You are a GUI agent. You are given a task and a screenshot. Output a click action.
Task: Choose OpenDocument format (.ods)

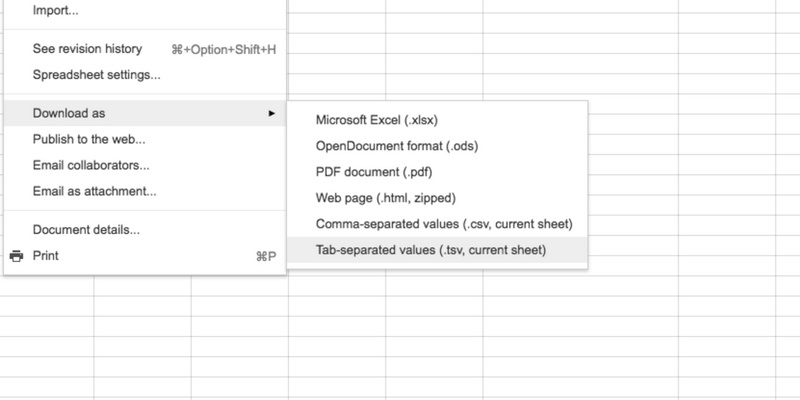tap(396, 145)
